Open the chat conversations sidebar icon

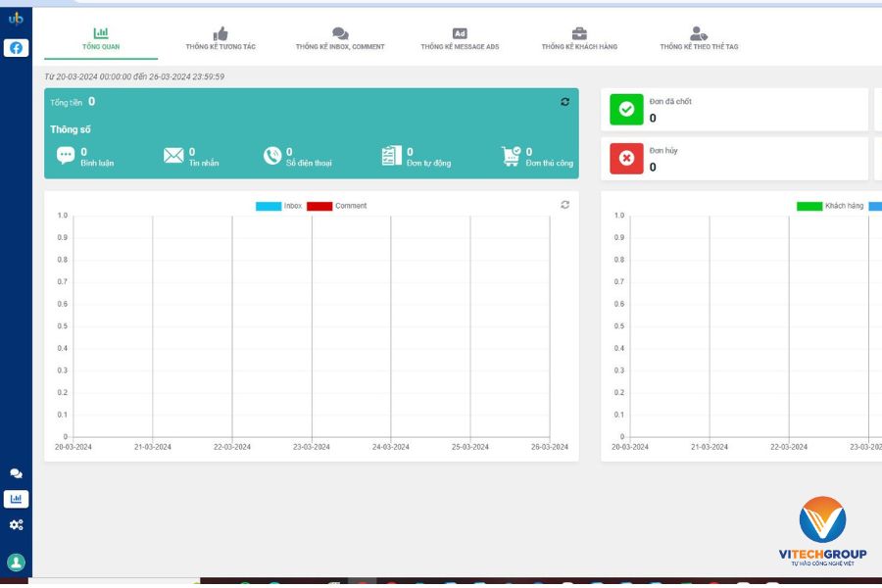point(16,473)
